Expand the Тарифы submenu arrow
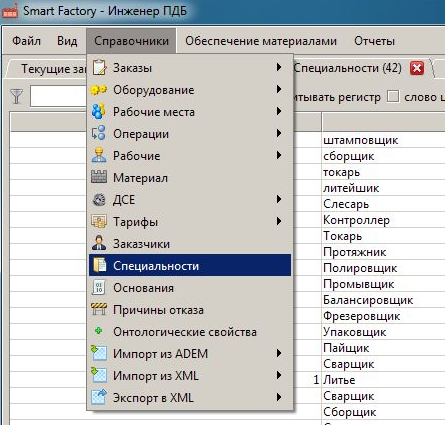The height and width of the screenshot is (425, 445). (x=279, y=221)
